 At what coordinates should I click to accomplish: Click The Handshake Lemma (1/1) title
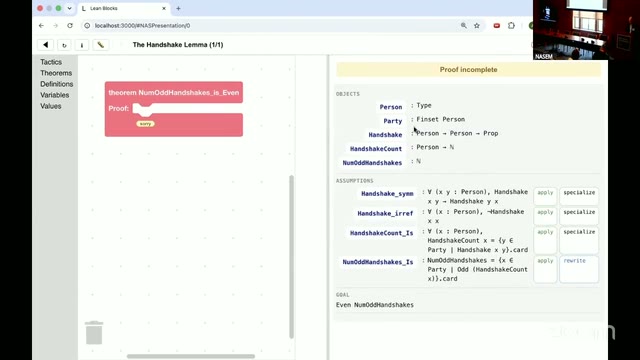pos(178,45)
